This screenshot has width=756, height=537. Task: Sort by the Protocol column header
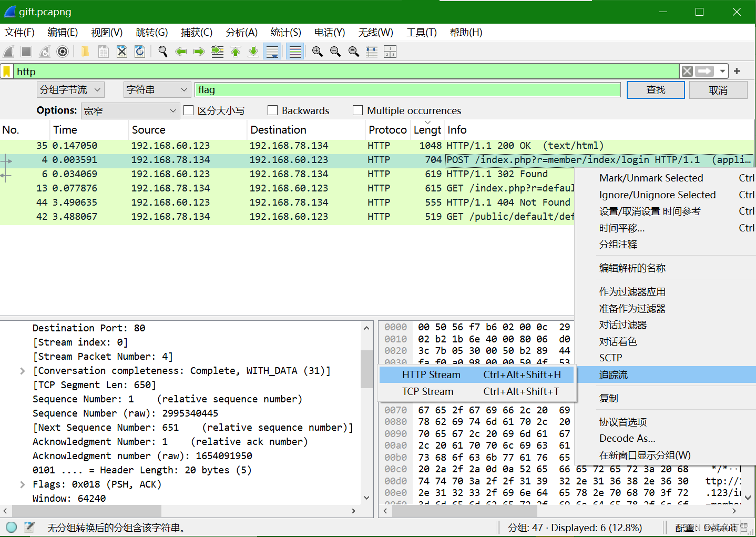point(387,130)
